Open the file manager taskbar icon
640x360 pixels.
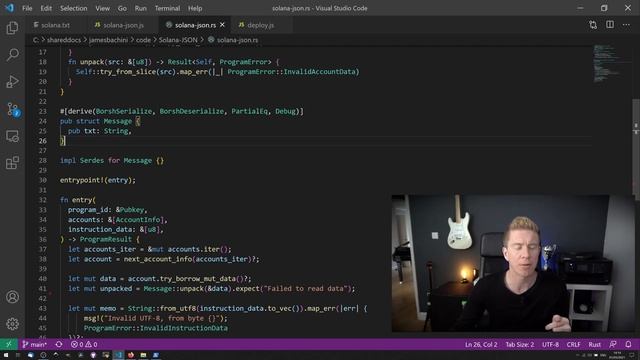pos(143,355)
